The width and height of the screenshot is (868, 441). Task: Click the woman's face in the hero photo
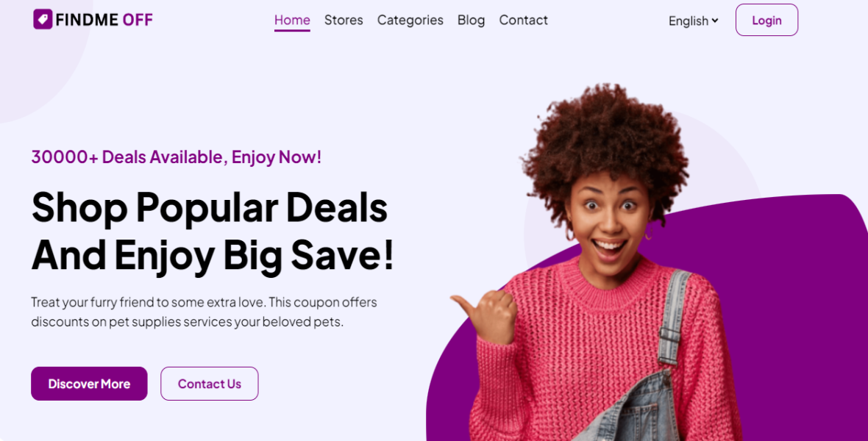(x=609, y=218)
